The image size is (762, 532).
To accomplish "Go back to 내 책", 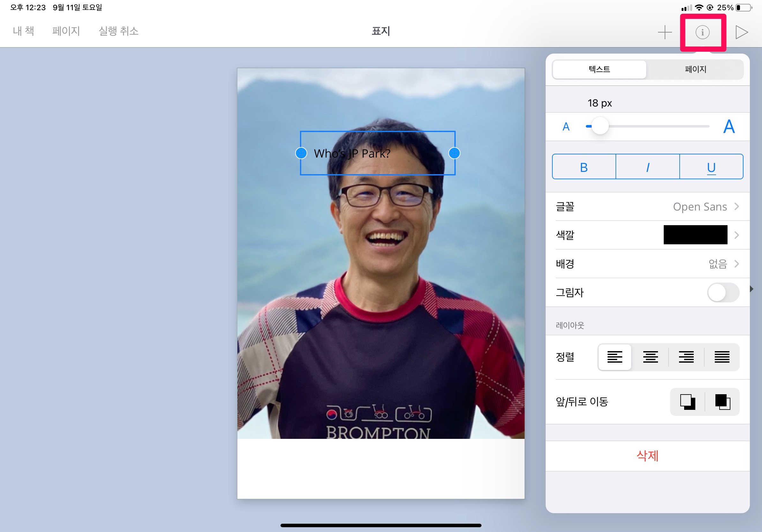I will [x=23, y=31].
